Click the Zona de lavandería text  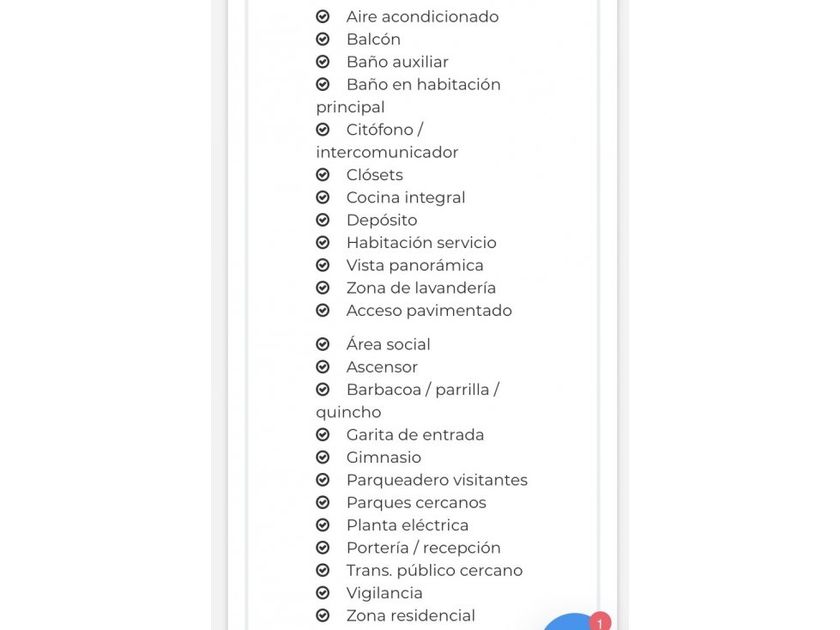(421, 288)
